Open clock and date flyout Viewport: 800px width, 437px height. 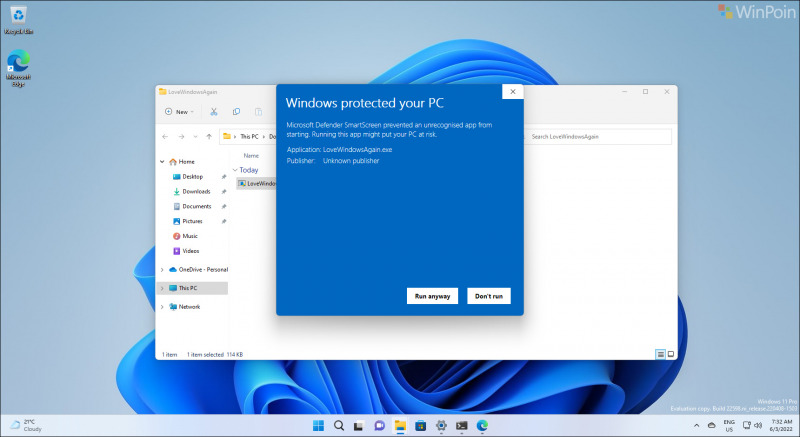click(782, 425)
